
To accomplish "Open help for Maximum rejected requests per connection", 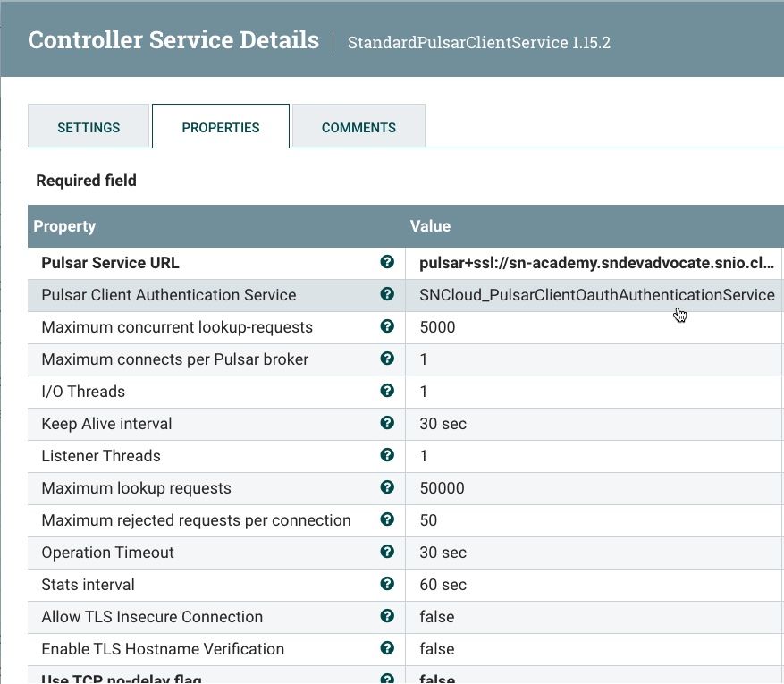I will point(387,519).
